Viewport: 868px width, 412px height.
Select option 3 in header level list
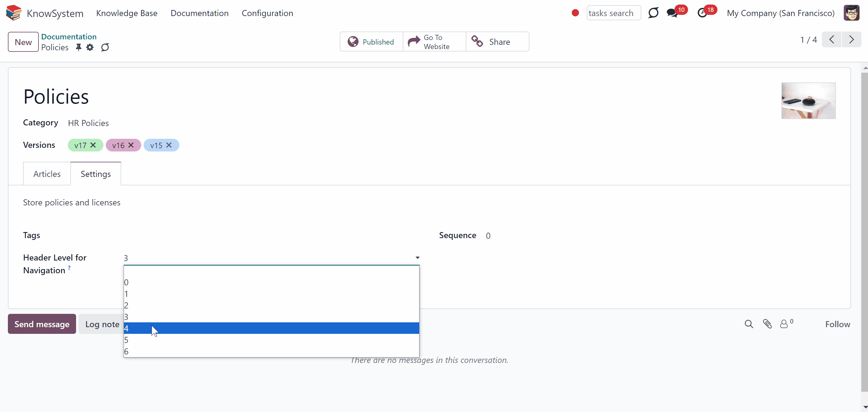pos(272,317)
